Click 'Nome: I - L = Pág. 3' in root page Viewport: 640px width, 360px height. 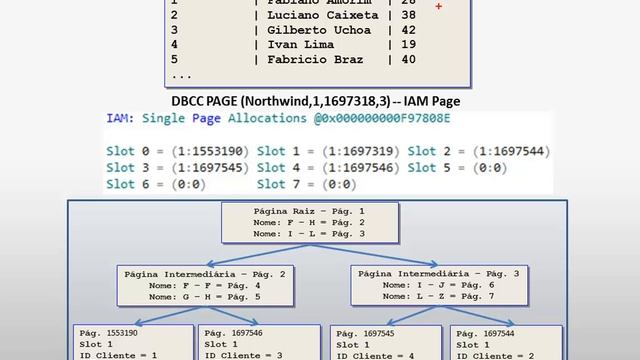309,234
